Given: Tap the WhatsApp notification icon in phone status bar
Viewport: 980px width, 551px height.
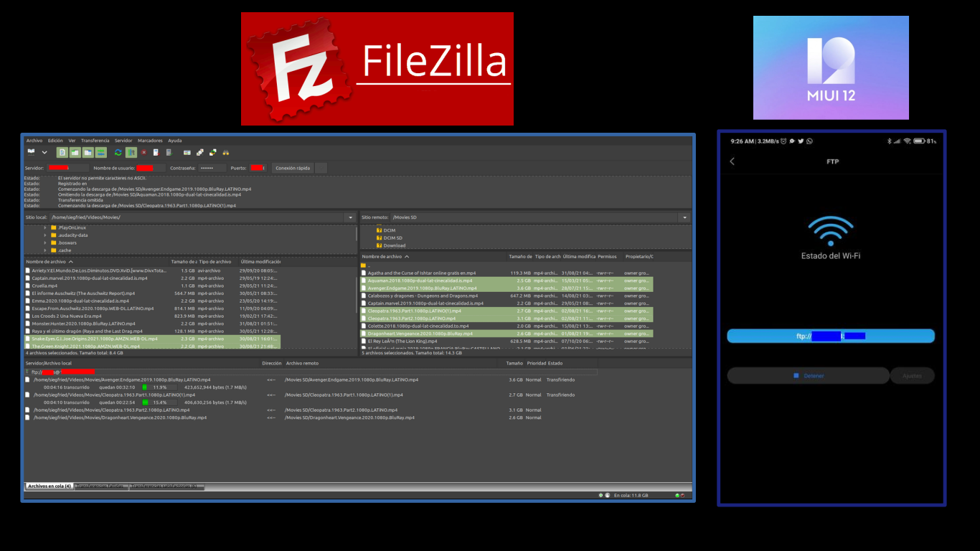Looking at the screenshot, I should tap(809, 141).
